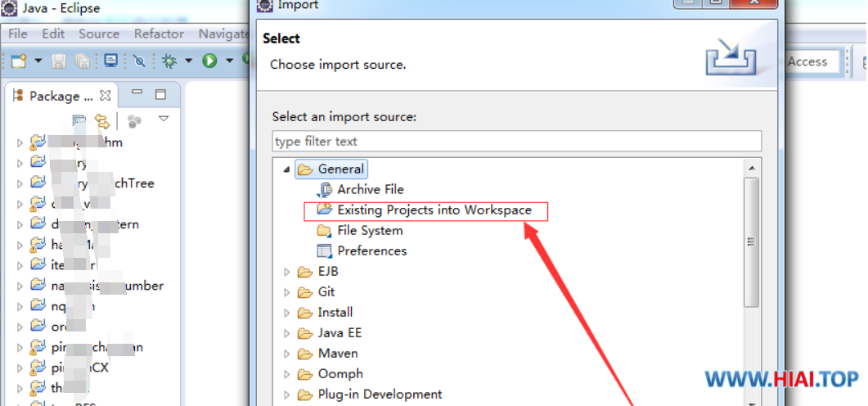Click the blue monitor terminal toolbar icon
The width and height of the screenshot is (868, 406).
(x=110, y=61)
